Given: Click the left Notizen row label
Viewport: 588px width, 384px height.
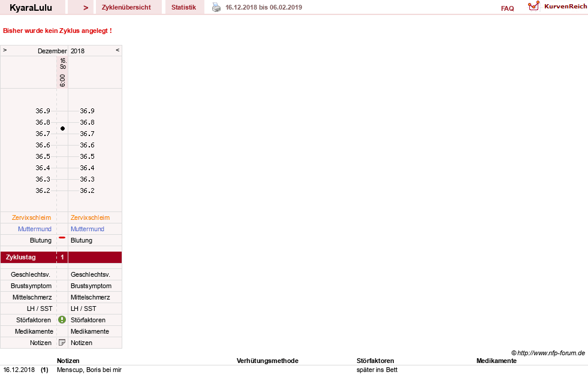Looking at the screenshot, I should [41, 343].
